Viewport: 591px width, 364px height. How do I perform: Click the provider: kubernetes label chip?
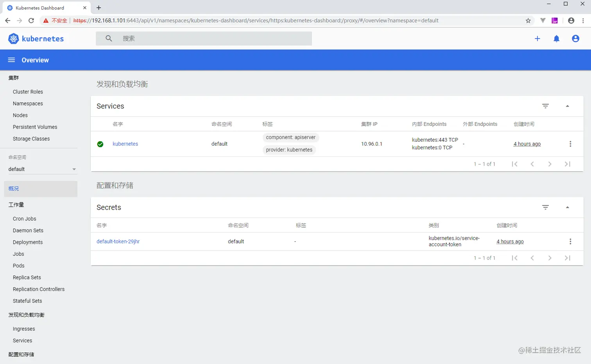(x=289, y=150)
